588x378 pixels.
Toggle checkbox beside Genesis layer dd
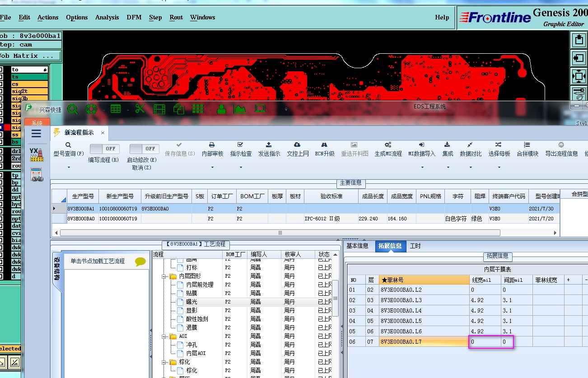click(x=1, y=190)
